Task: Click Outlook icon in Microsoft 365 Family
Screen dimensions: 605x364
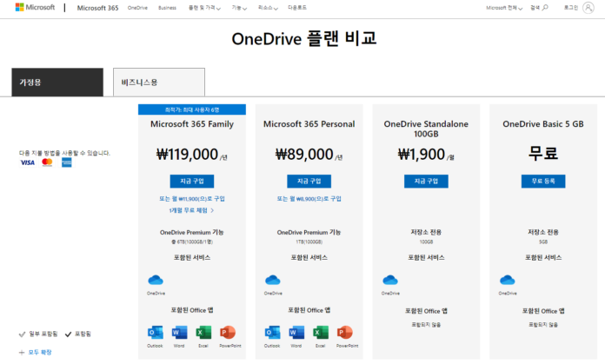Action: pyautogui.click(x=155, y=333)
